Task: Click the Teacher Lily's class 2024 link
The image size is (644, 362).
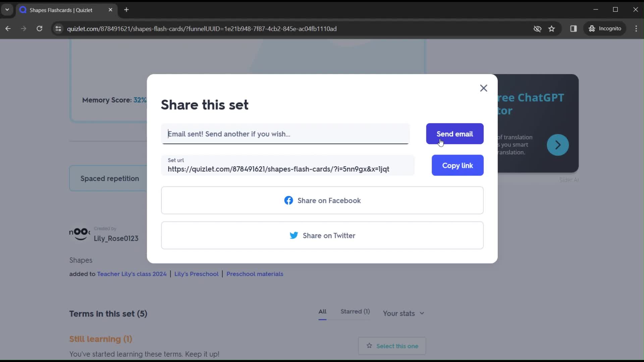Action: [x=132, y=274]
